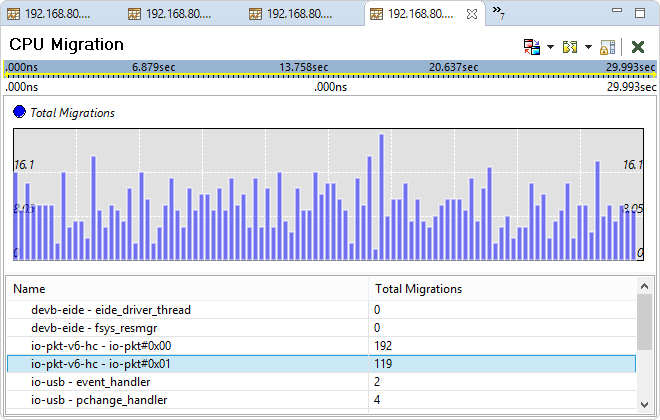
Task: Click the table's scroll down arrow
Action: [x=646, y=403]
